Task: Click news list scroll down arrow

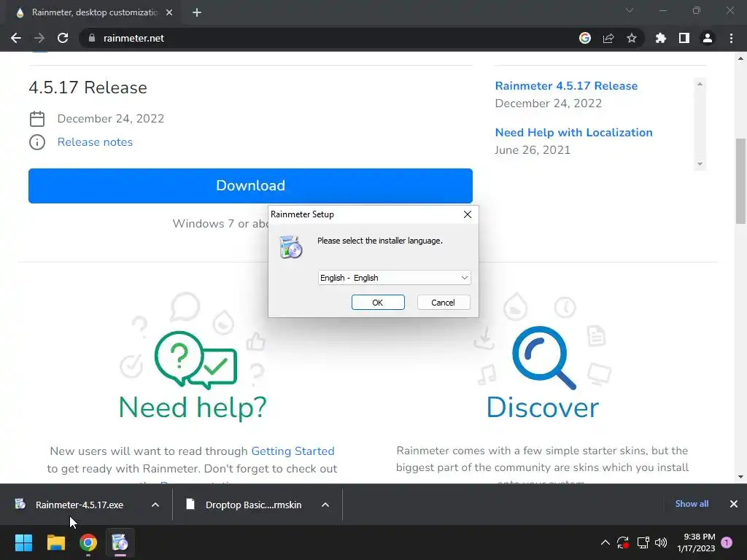Action: tap(700, 164)
